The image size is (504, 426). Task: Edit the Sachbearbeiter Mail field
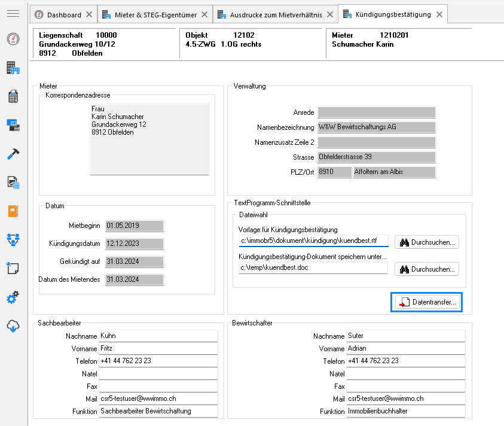[x=158, y=398]
